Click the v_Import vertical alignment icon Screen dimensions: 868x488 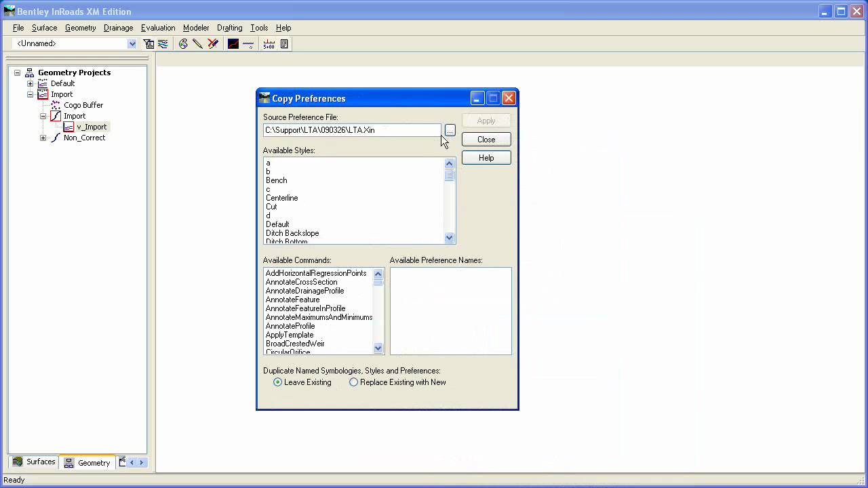pos(68,127)
